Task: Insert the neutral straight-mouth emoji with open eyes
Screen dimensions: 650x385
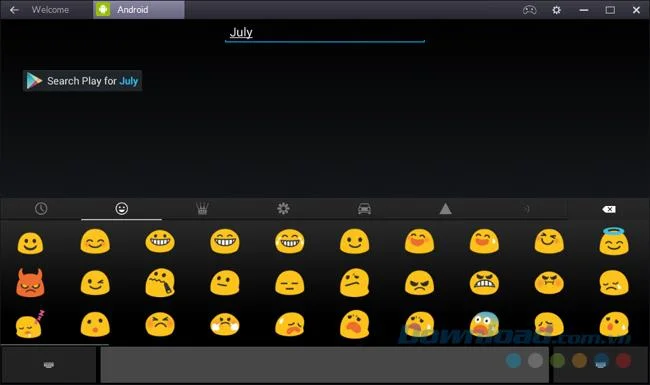Action: (225, 283)
